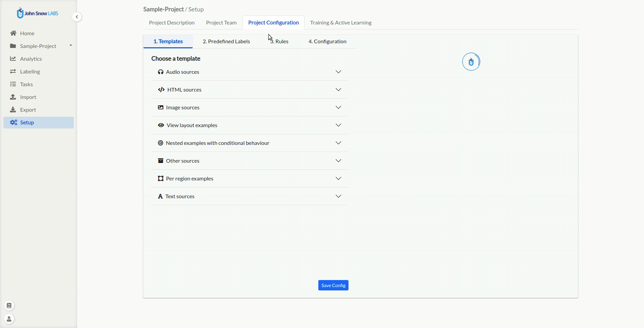644x328 pixels.
Task: Click the circular loading logo in preview
Action: 471,62
